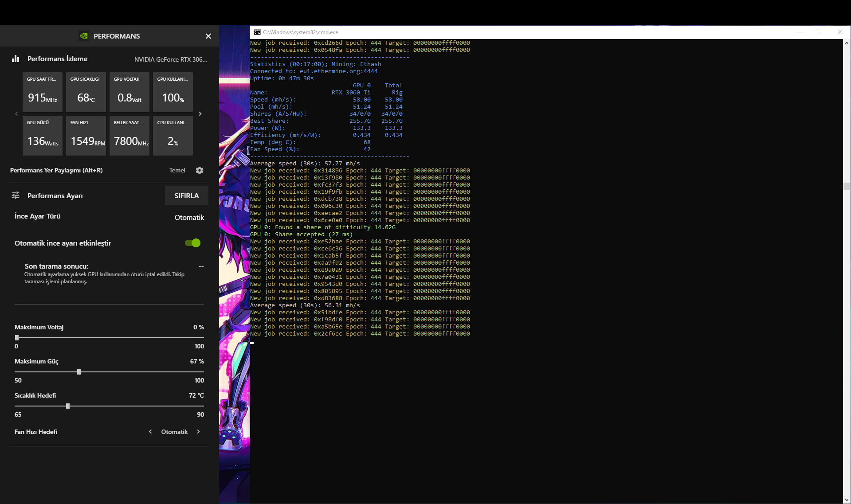Click the Performans Yer Paylaşımı (Alt+R) label
Screen dimensions: 851x504
(56, 170)
